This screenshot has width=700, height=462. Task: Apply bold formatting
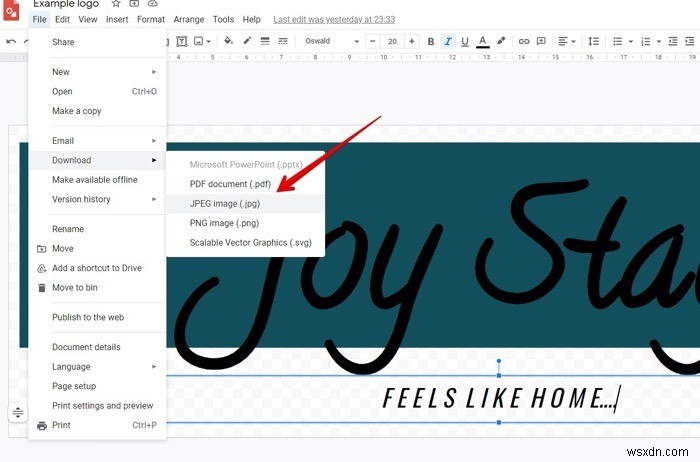click(x=431, y=42)
